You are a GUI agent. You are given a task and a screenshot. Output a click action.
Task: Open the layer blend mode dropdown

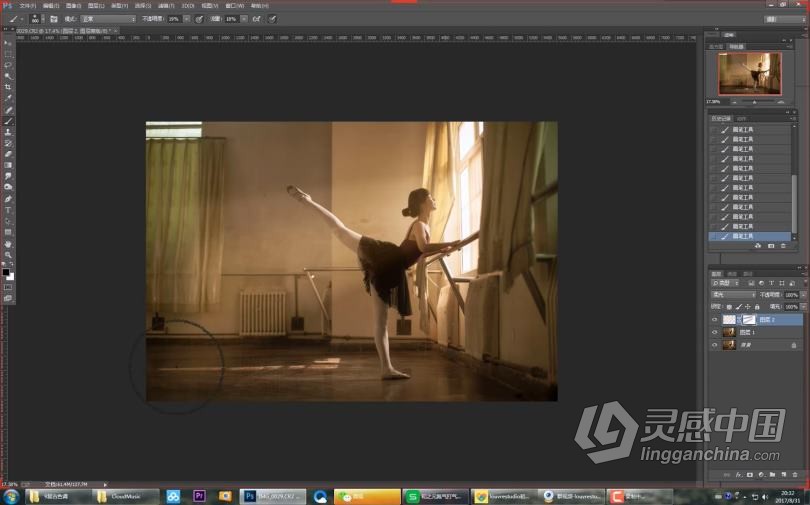(x=734, y=295)
